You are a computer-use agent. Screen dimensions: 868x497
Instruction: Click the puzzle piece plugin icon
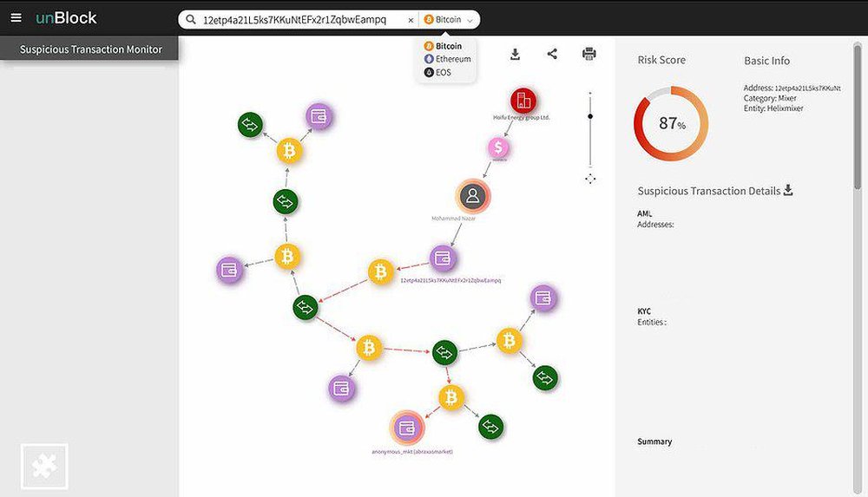[x=44, y=466]
